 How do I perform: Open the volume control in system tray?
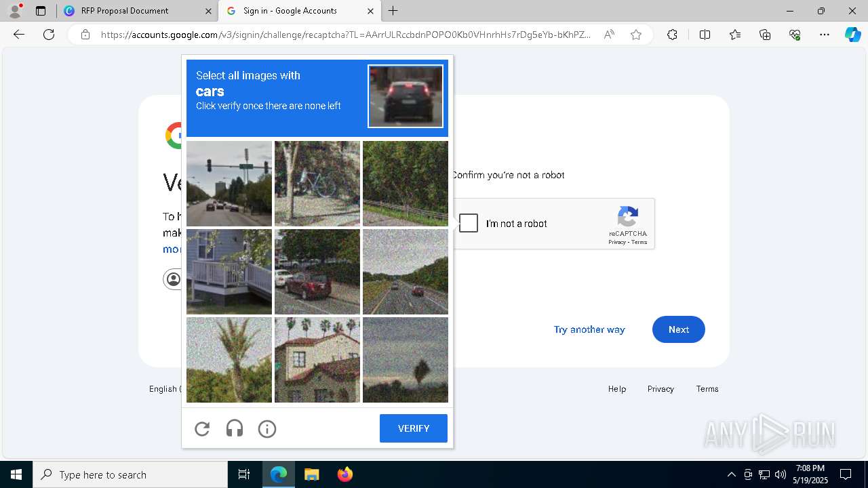click(781, 474)
